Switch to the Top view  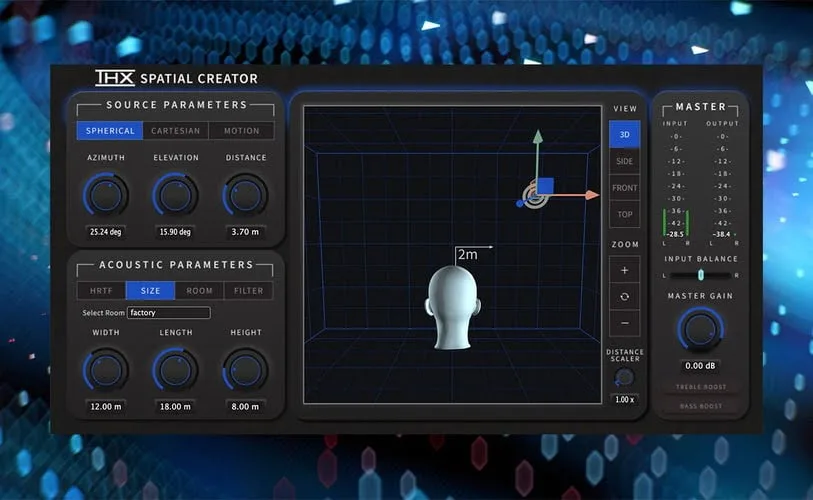click(624, 214)
